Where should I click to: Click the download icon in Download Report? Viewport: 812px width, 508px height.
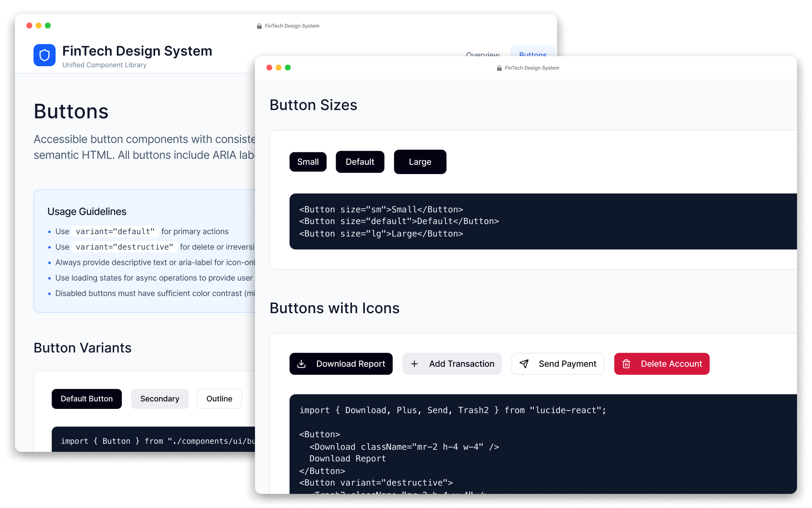click(302, 364)
